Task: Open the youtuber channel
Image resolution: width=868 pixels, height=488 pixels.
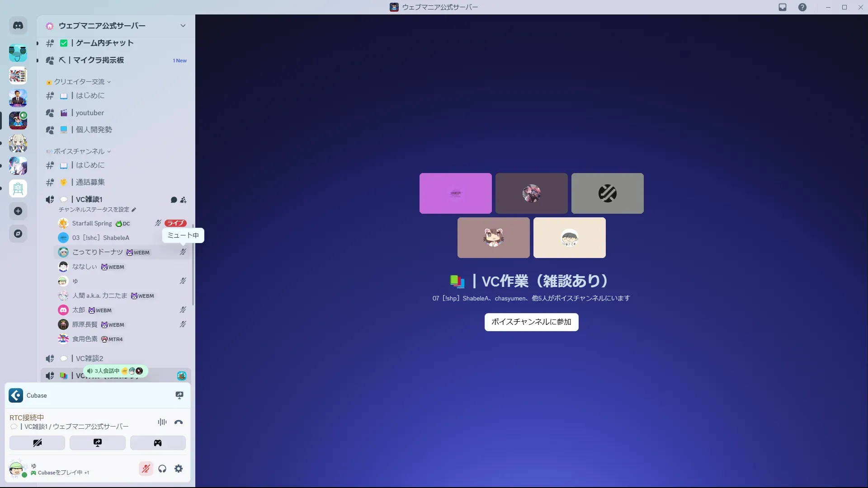Action: [90, 113]
